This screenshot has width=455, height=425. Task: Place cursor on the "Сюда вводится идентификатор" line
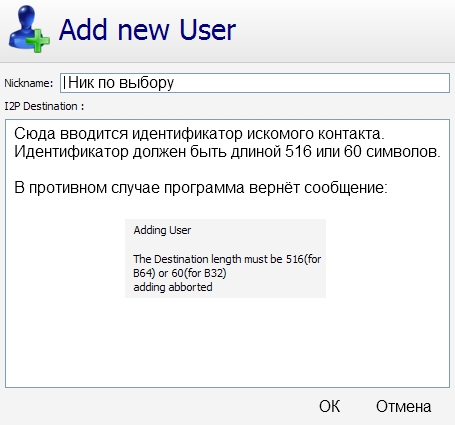tap(199, 134)
